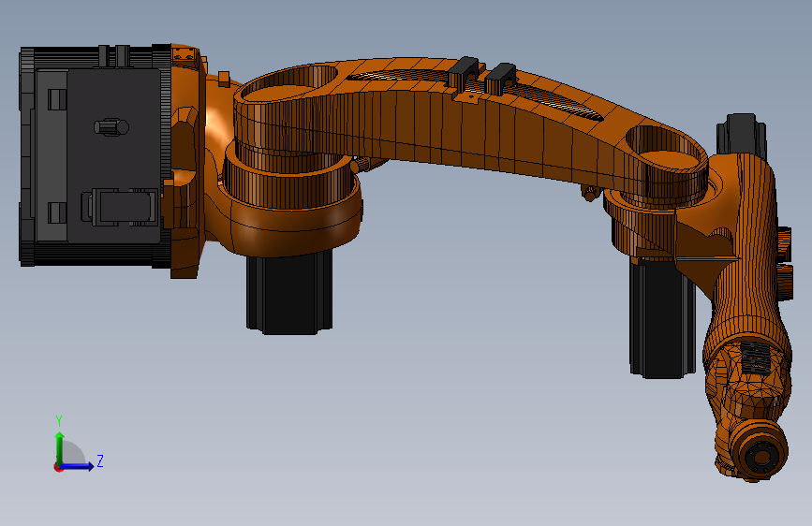Click the "Z" axis label
Image resolution: width=812 pixels, height=526 pixels.
[100, 460]
